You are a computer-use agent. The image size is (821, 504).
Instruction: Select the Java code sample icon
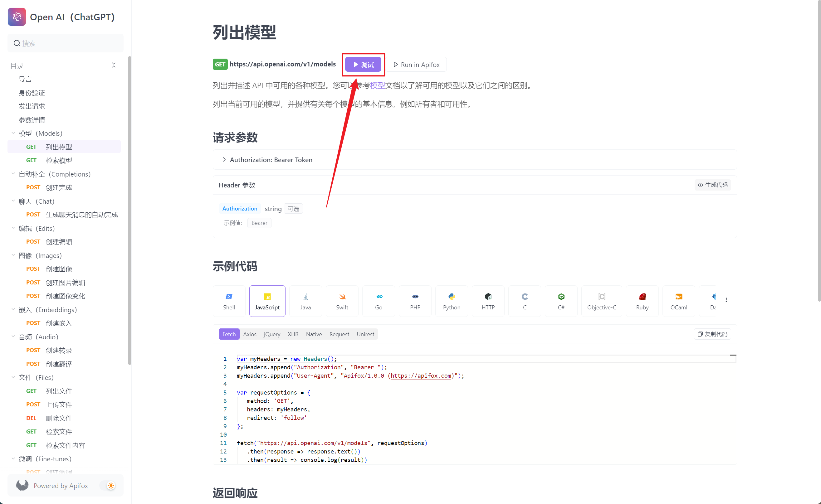(x=305, y=296)
